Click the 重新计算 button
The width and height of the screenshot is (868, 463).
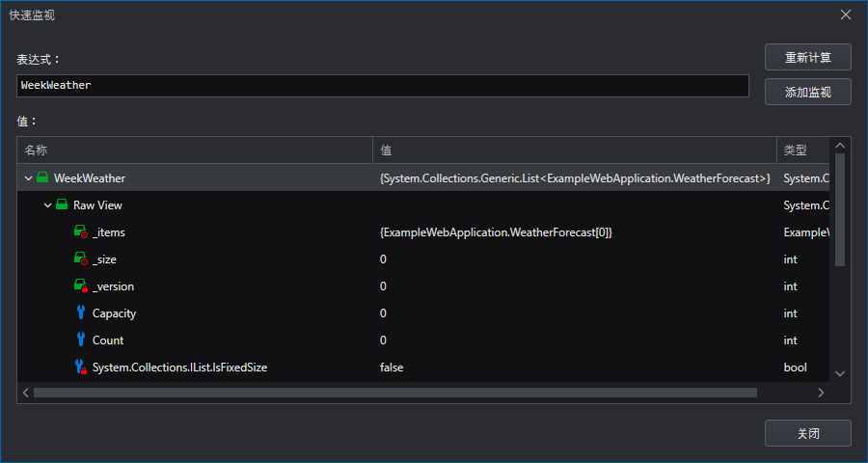[807, 57]
